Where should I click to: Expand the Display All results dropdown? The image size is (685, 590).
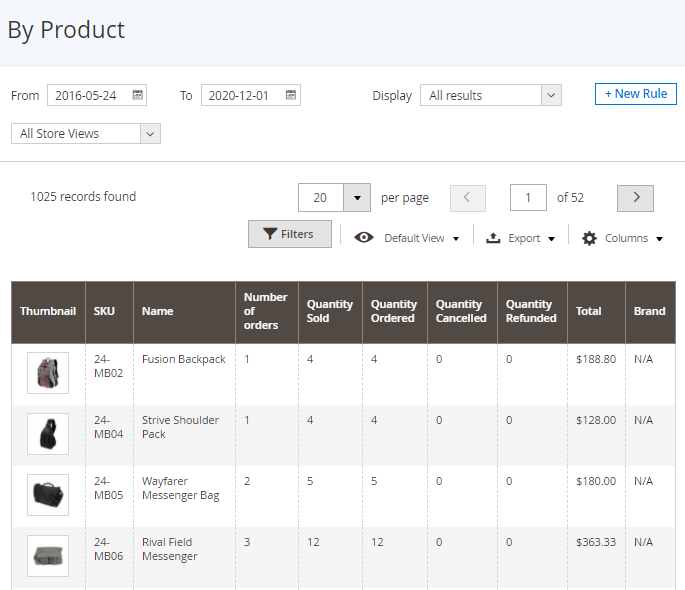(490, 96)
